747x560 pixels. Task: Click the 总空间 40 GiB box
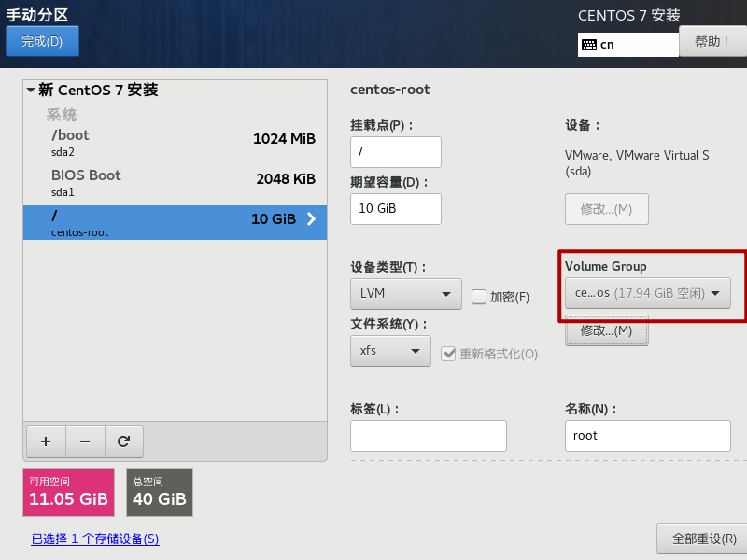[160, 493]
